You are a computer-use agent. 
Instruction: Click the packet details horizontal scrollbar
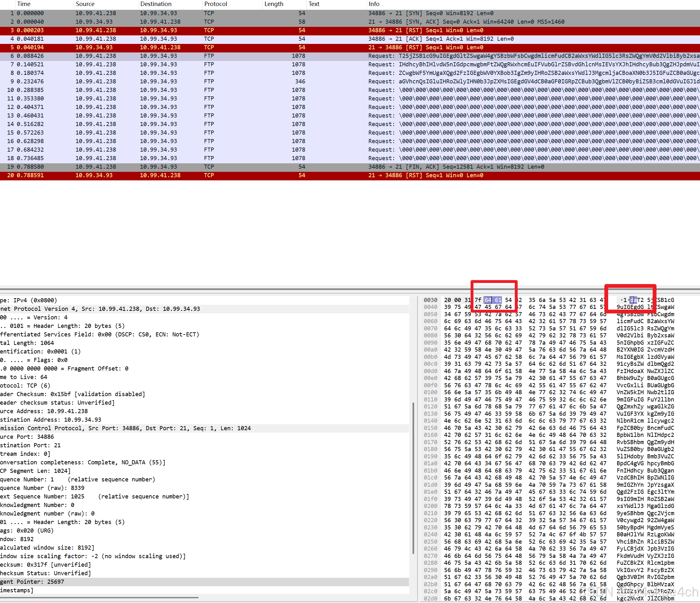tap(99, 598)
